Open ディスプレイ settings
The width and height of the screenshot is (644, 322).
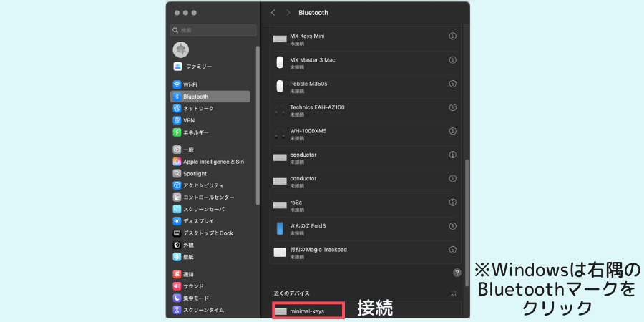[x=210, y=221]
